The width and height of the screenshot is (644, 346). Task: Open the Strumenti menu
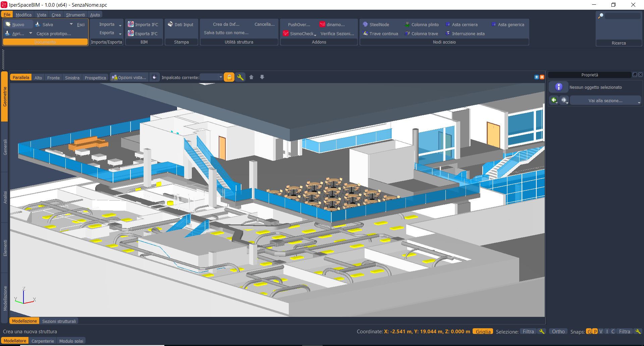tap(75, 15)
